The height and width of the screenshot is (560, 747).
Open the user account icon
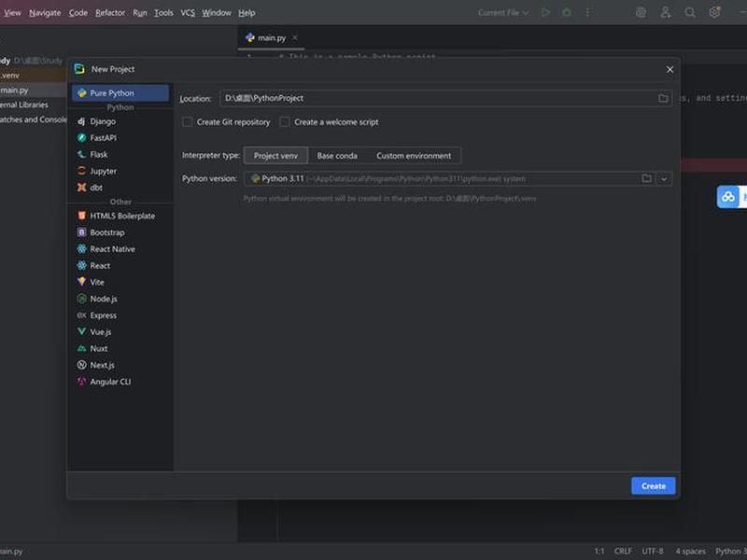pos(666,13)
